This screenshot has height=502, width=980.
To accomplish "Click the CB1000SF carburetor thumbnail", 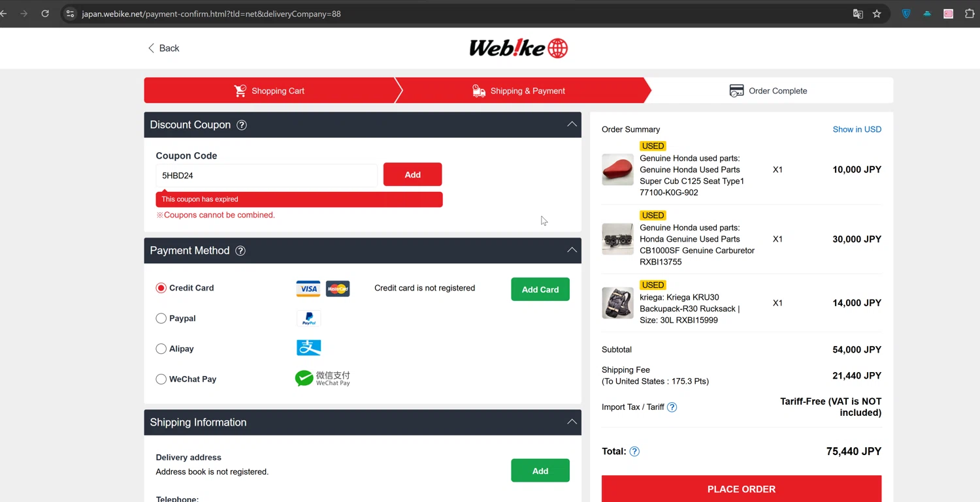I will click(x=617, y=239).
